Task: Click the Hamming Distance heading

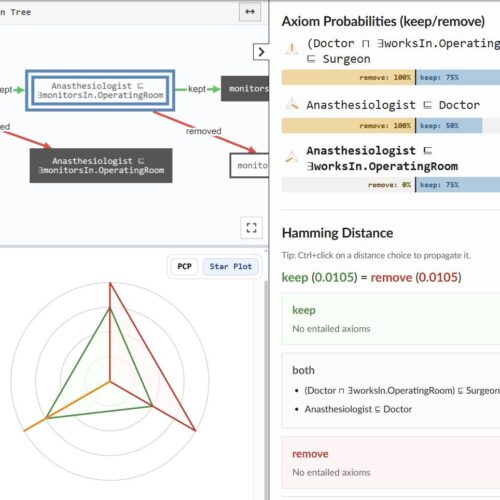Action: tap(337, 233)
